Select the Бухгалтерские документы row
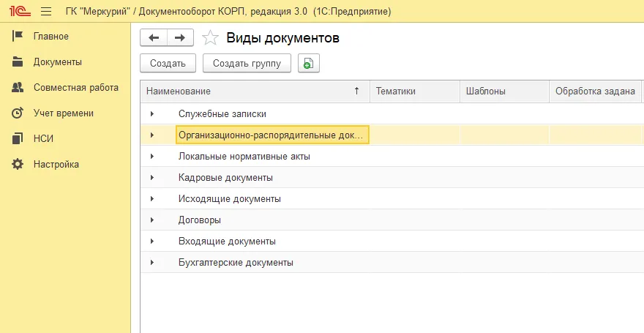Viewport: 644px width, 333px height. (x=392, y=262)
